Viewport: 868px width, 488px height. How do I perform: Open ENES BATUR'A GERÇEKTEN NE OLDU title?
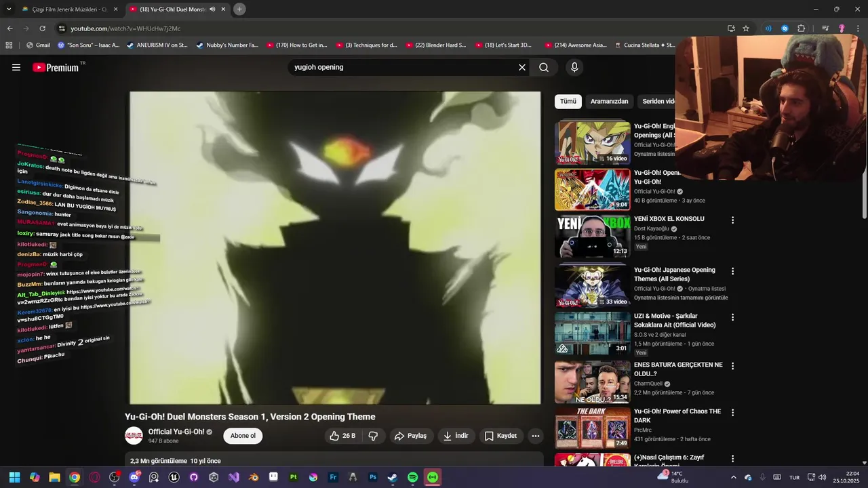[x=678, y=369]
